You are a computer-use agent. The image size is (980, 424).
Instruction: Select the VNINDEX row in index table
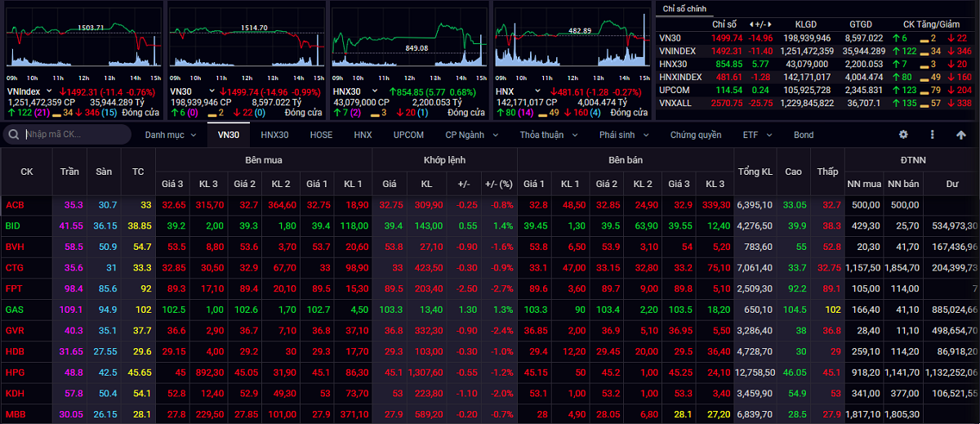(x=817, y=51)
